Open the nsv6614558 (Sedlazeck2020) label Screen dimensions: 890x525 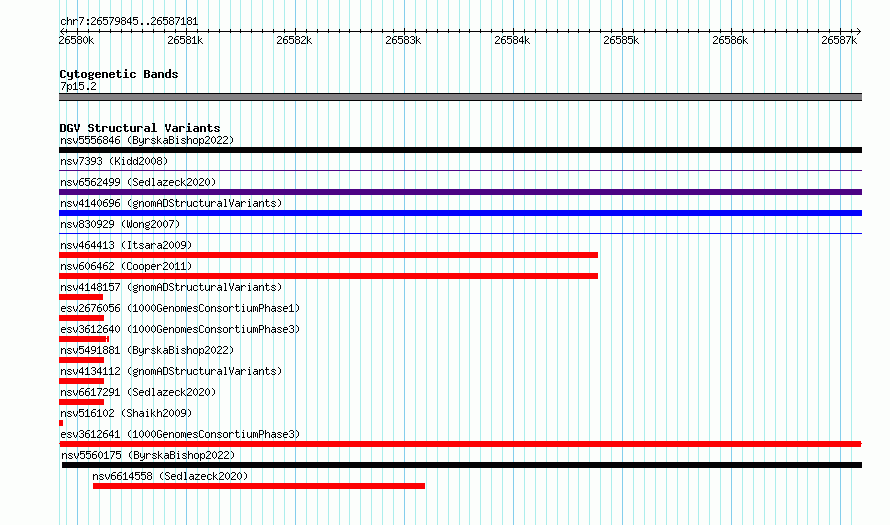coord(170,476)
